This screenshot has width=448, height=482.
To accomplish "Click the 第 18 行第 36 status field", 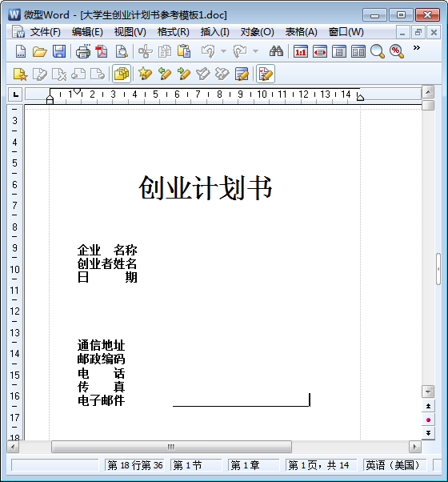I will (x=134, y=465).
